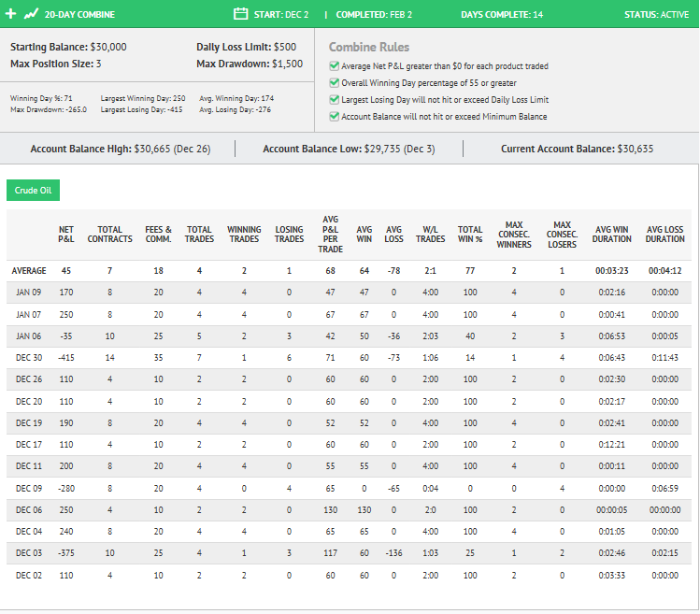
Task: Click Account Balance High: $30,665 text
Action: [x=120, y=149]
